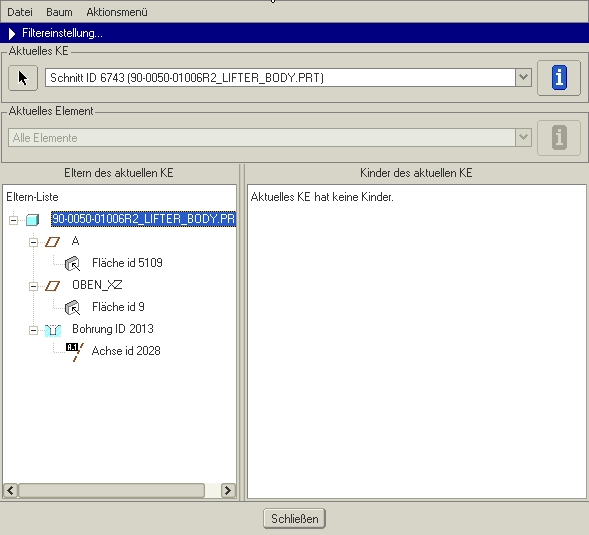The width and height of the screenshot is (589, 535).
Task: Open the Datei menu
Action: [20, 12]
